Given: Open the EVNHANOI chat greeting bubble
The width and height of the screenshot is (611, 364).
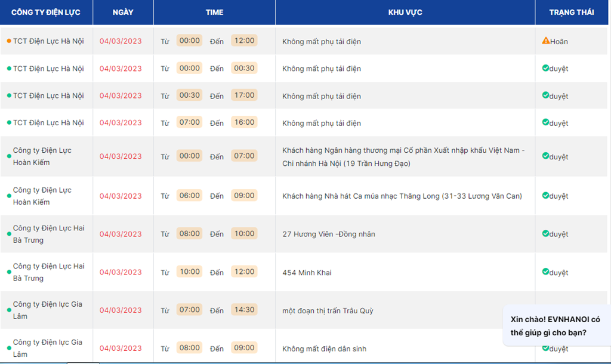Looking at the screenshot, I should (x=557, y=325).
